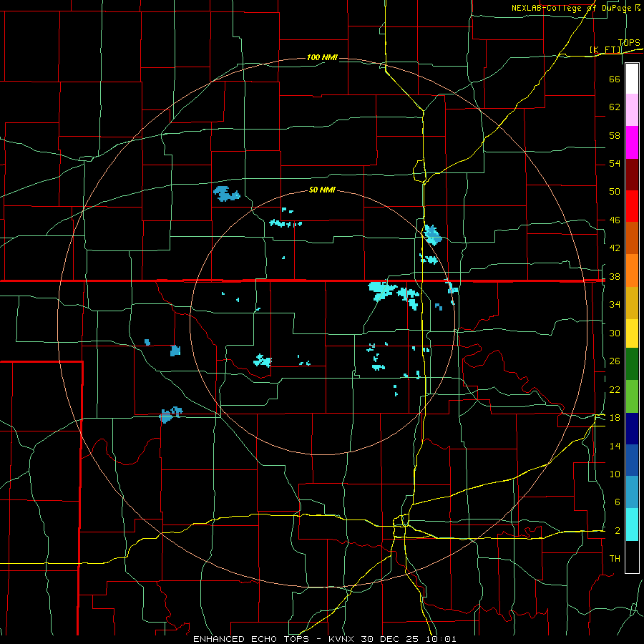Select the bright red legend swatch
Image resolution: width=644 pixels, height=644 pixels.
(632, 206)
